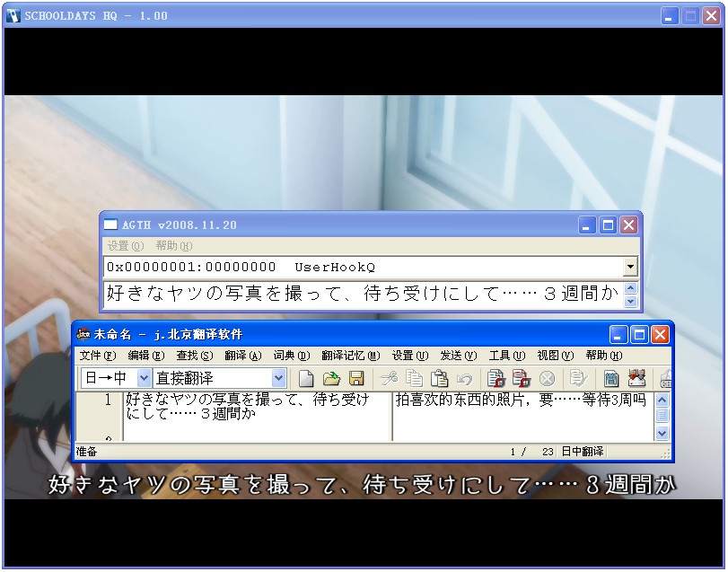Open the translator's 设置(U) menu

(x=410, y=356)
